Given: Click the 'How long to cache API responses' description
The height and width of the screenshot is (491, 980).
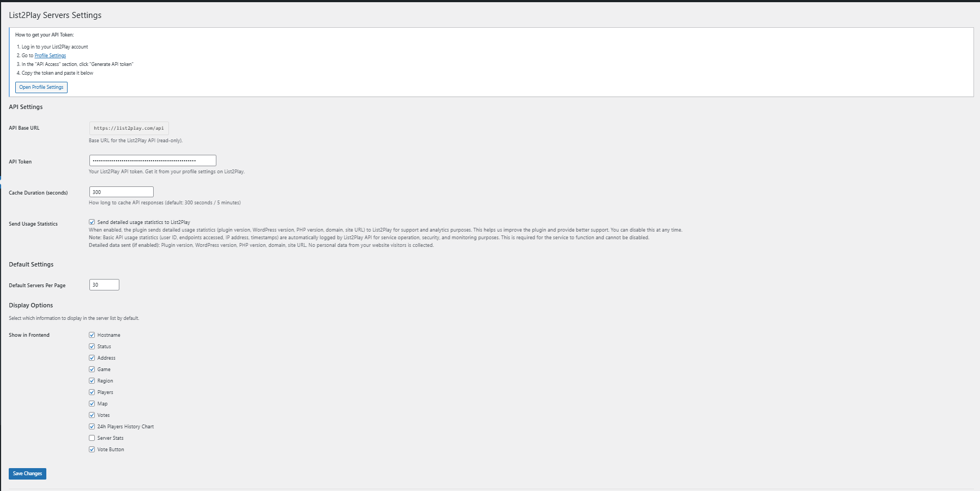Looking at the screenshot, I should click(x=165, y=203).
